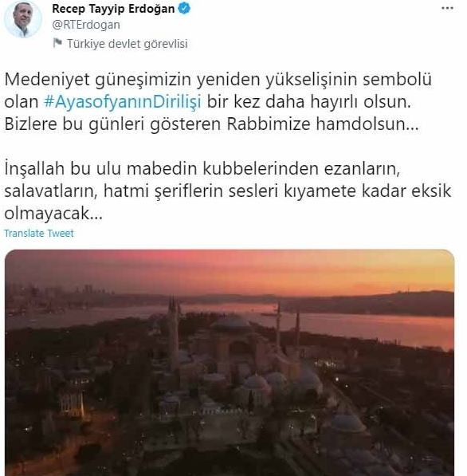Image resolution: width=467 pixels, height=476 pixels.
Task: Open Recep Tayyip Erdoğan's profile avatar photo
Action: tap(22, 19)
